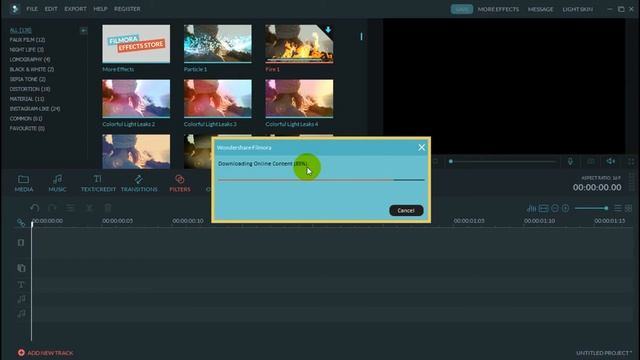The width and height of the screenshot is (640, 360).
Task: Switch to the Text/Credit tab
Action: pyautogui.click(x=98, y=183)
